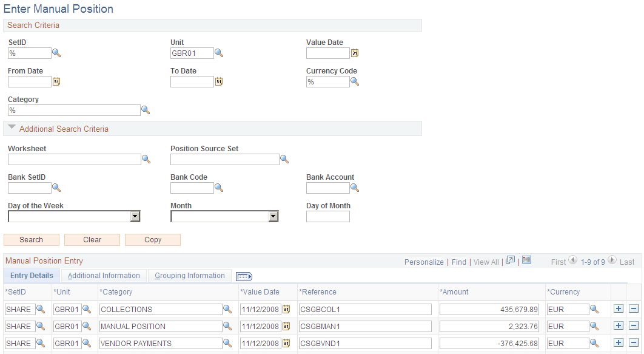Download grid to spreadsheet icon
This screenshot has height=354, width=644.
(526, 260)
